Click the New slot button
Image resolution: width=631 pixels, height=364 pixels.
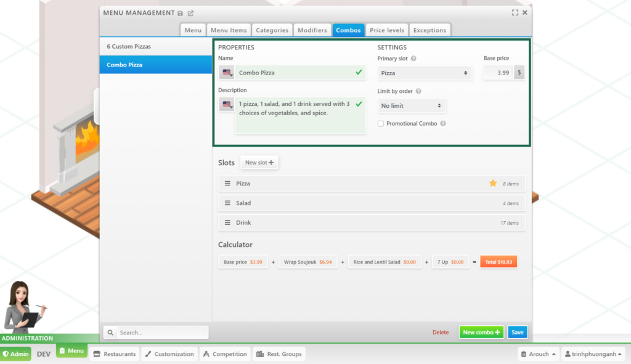(259, 163)
